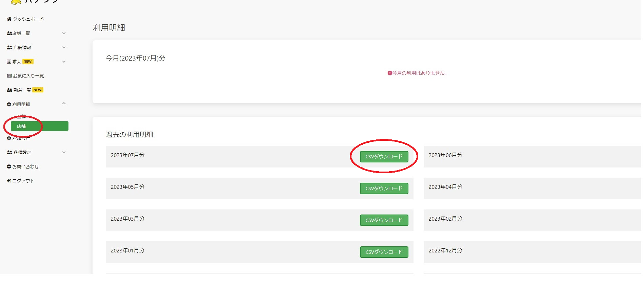Collapse the 利用明細 submenu chevron
644x291 pixels.
coord(64,104)
